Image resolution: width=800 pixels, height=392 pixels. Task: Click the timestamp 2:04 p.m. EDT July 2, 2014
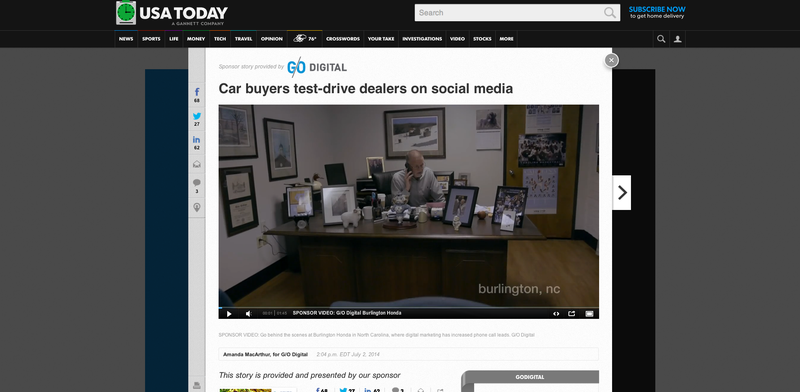pyautogui.click(x=348, y=354)
